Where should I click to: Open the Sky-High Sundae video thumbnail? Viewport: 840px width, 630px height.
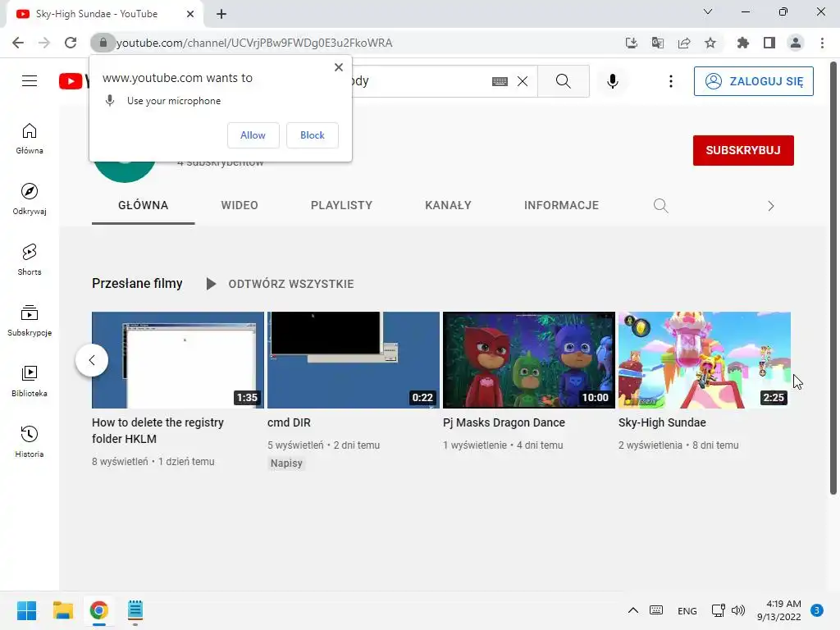pyautogui.click(x=705, y=360)
